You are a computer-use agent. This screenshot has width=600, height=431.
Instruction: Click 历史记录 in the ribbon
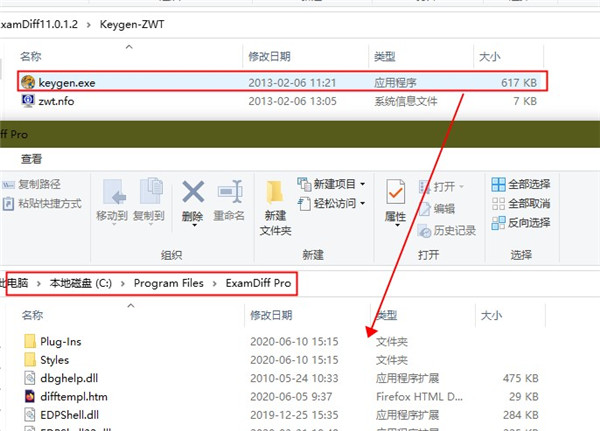pyautogui.click(x=447, y=230)
